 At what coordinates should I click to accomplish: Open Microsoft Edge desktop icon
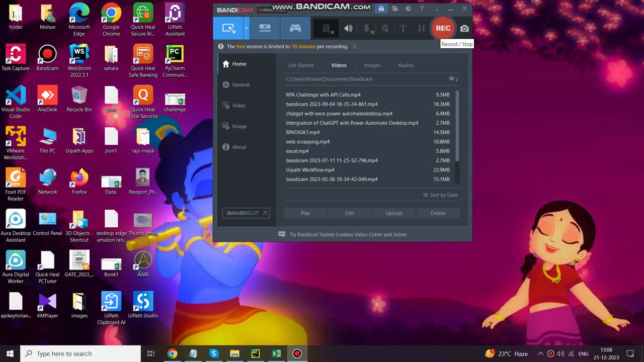79,21
